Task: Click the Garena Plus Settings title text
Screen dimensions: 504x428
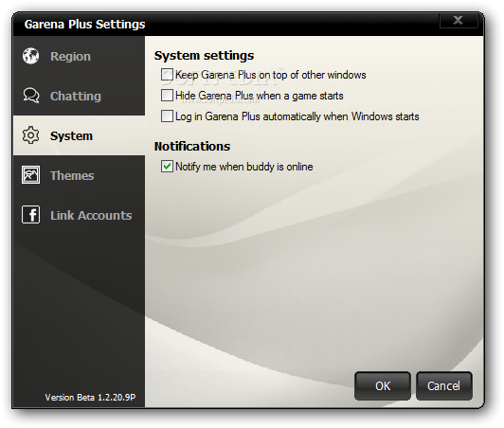Action: pyautogui.click(x=85, y=25)
